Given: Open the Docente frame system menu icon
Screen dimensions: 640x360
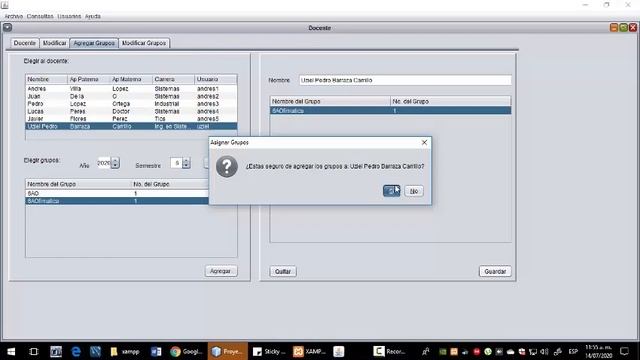Looking at the screenshot, I should click(x=7, y=27).
